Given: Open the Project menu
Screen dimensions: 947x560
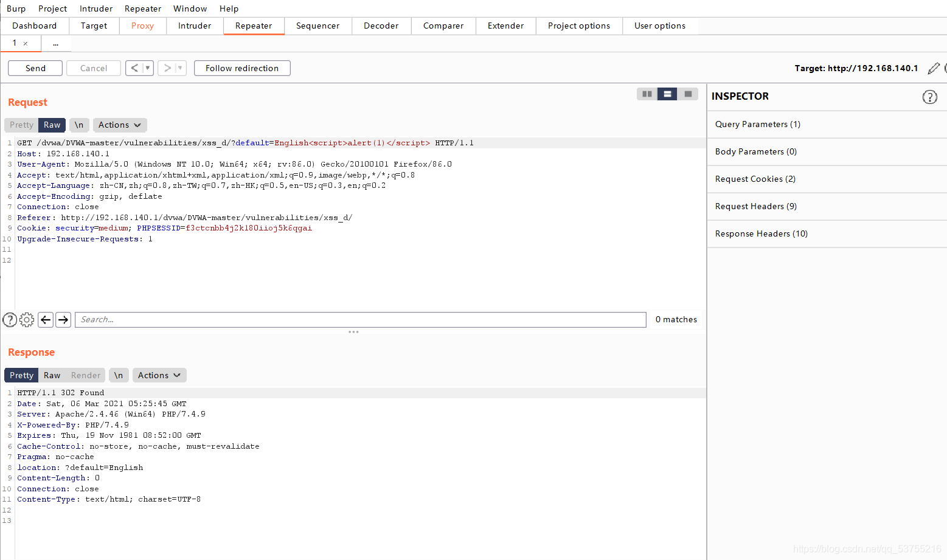Looking at the screenshot, I should tap(53, 9).
